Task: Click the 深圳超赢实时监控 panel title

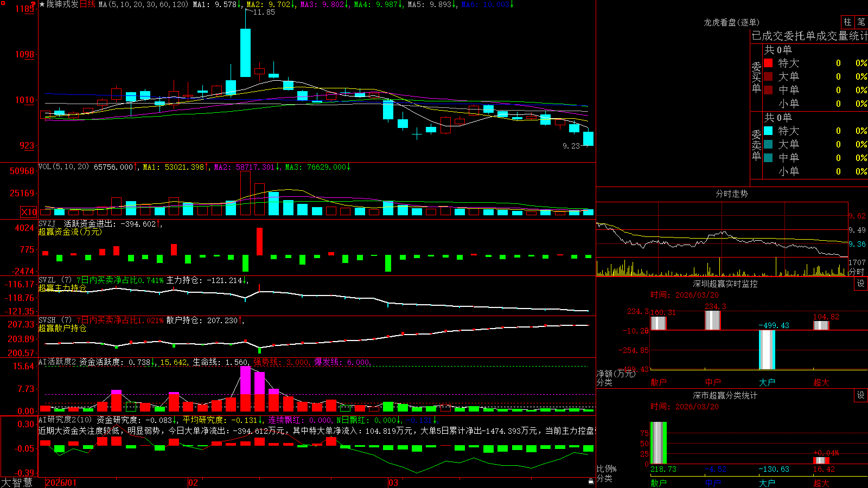Action: tap(725, 284)
